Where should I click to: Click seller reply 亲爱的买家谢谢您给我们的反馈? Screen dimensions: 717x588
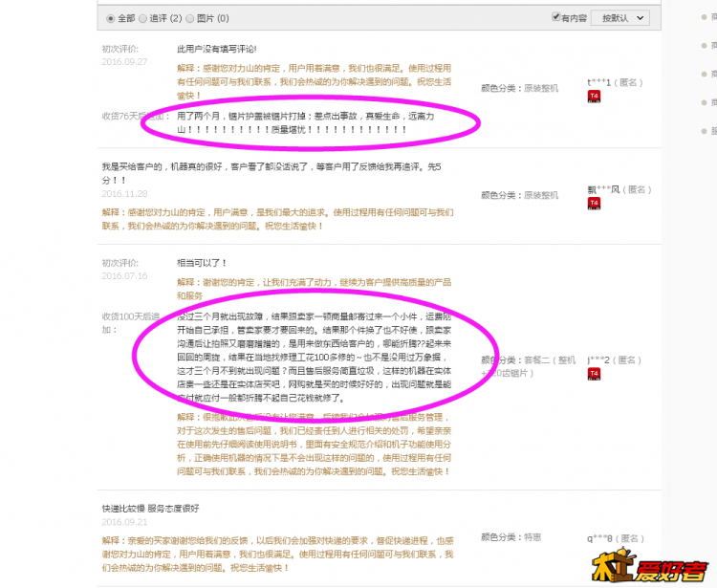pyautogui.click(x=277, y=555)
